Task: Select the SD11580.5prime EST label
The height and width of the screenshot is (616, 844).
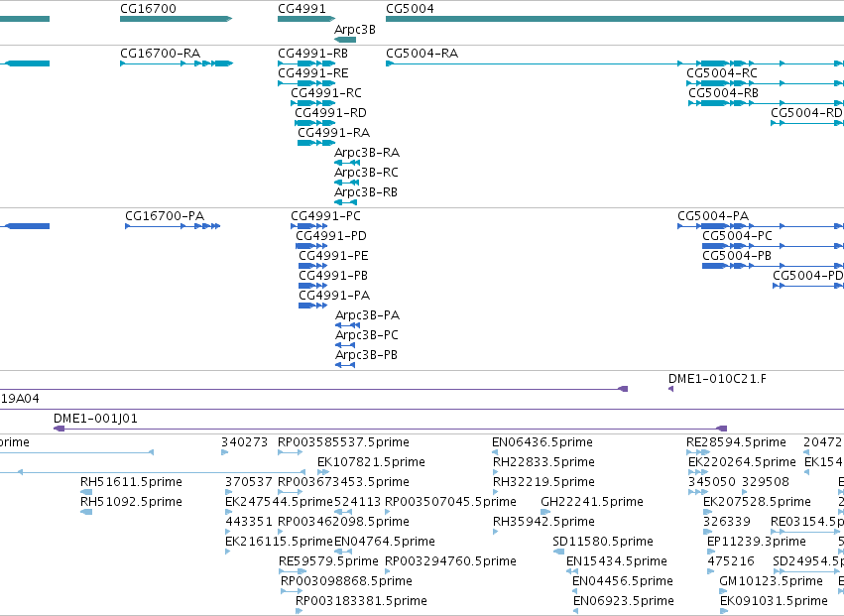Action: 603,542
